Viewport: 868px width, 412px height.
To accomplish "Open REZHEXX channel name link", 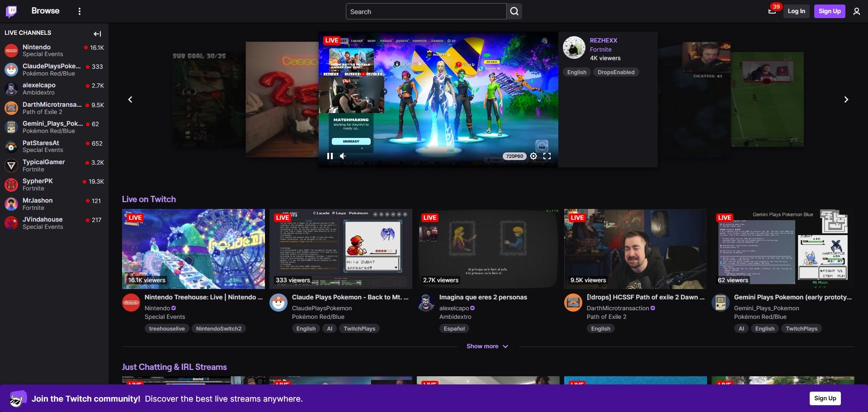I will (604, 40).
